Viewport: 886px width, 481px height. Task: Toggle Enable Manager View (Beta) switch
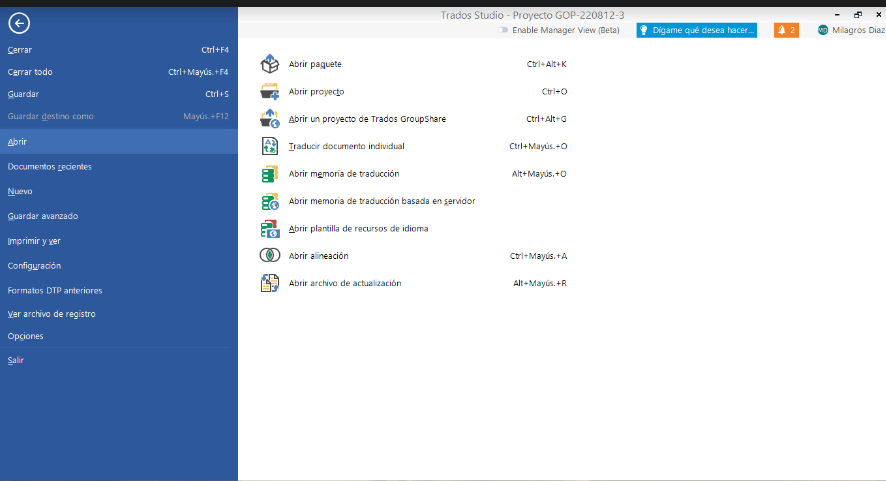(502, 30)
